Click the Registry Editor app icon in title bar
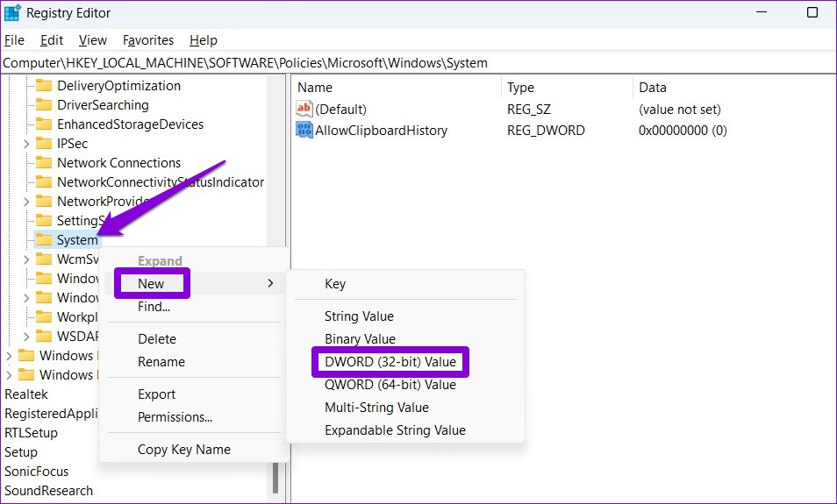837x504 pixels. tap(11, 13)
